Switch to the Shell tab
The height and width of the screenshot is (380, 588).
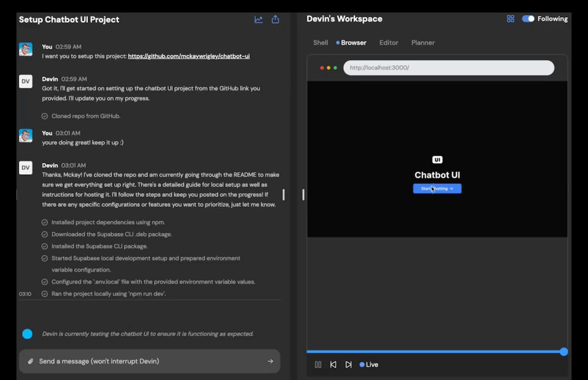[x=320, y=43]
